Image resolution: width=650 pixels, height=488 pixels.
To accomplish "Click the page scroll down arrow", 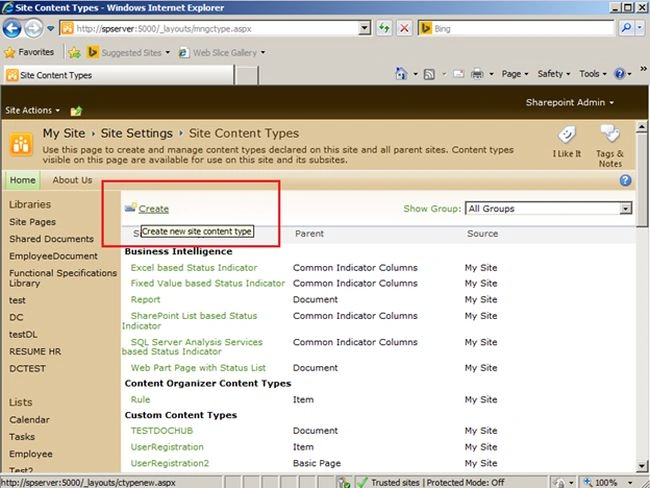I will 641,466.
